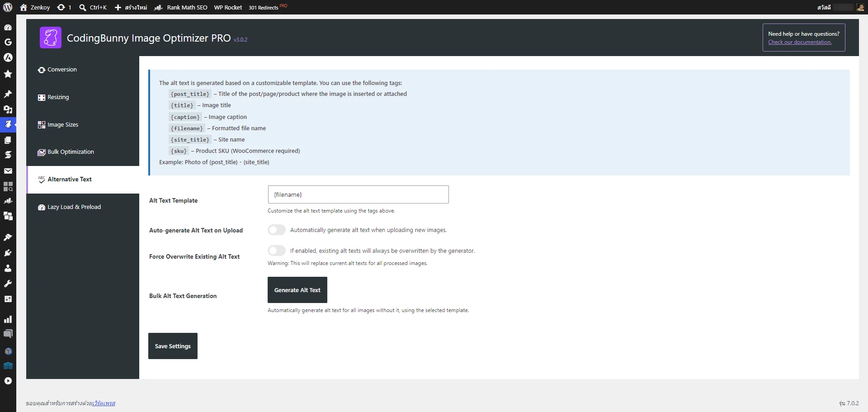
Task: Click the {sku} tag code
Action: coord(179,151)
